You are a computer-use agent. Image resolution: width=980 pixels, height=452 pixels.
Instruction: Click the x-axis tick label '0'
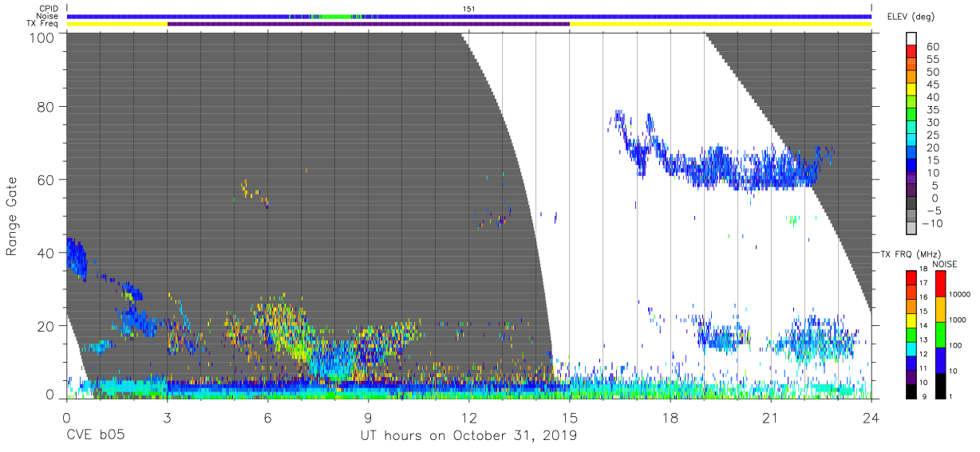click(x=66, y=418)
